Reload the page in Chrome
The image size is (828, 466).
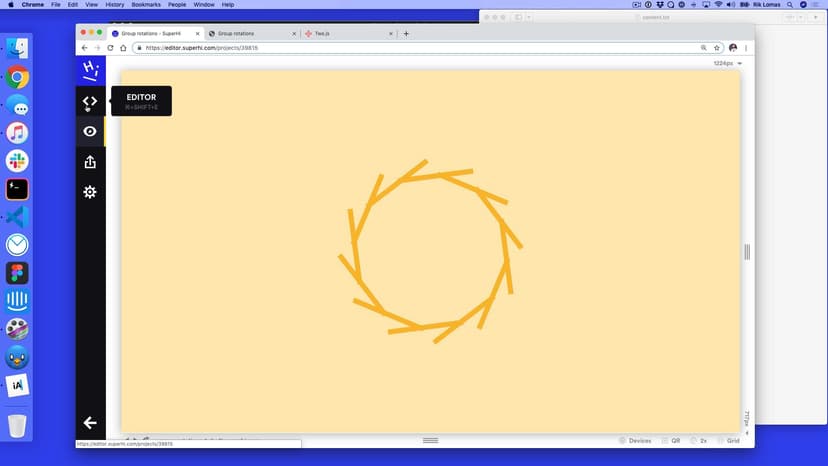[x=110, y=48]
